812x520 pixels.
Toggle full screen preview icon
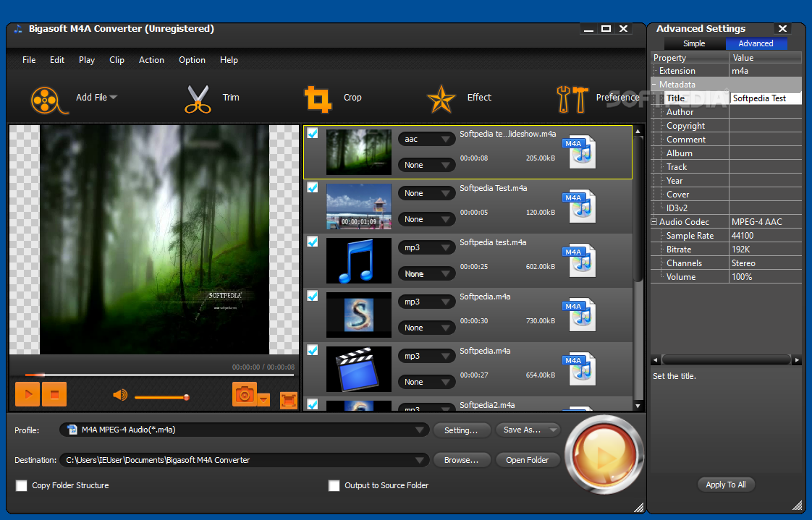click(x=289, y=400)
